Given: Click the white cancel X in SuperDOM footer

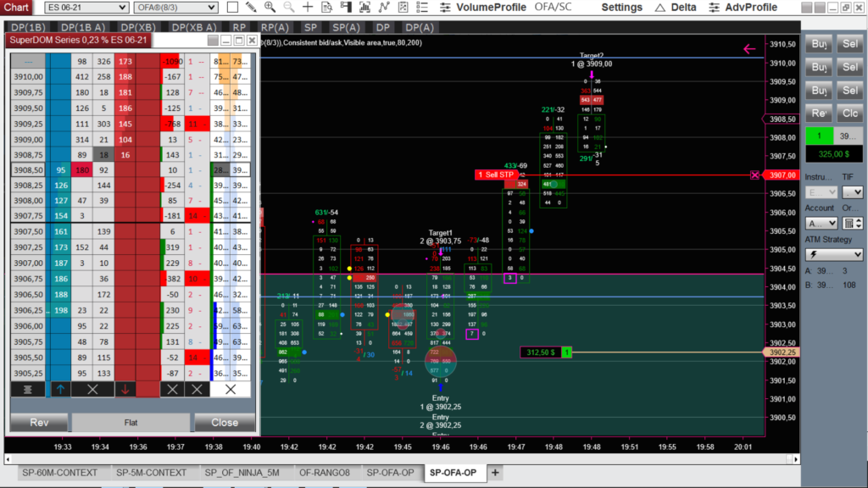Looking at the screenshot, I should [x=231, y=390].
